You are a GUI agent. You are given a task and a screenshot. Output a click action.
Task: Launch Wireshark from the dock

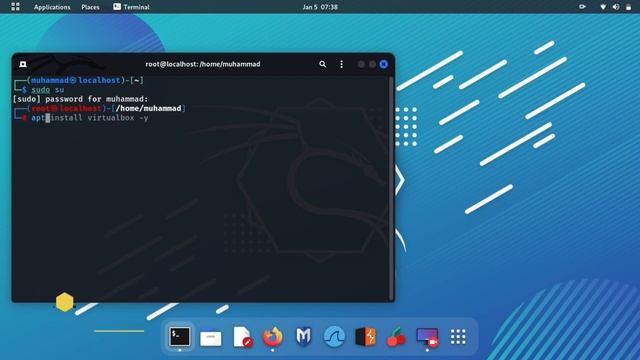coord(334,337)
